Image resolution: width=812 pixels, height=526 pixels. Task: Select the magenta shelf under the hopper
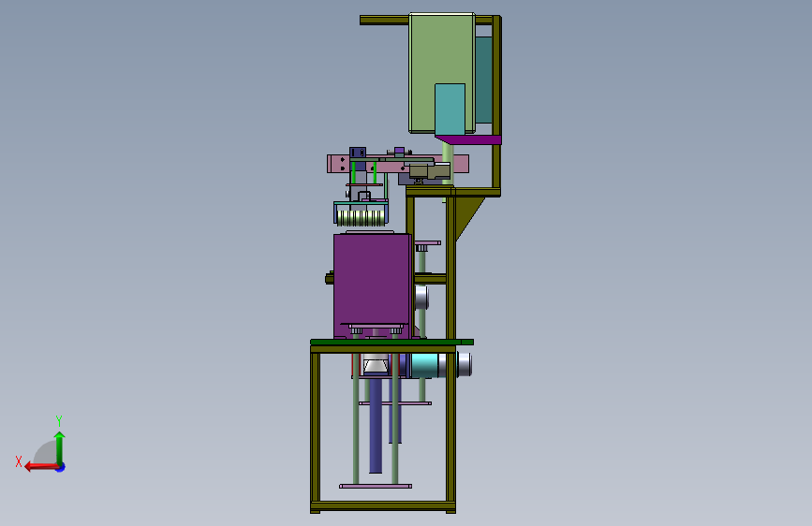(470, 139)
